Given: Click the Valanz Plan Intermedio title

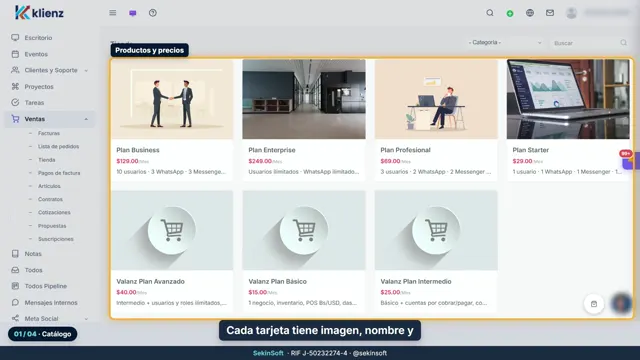Looking at the screenshot, I should pos(416,281).
